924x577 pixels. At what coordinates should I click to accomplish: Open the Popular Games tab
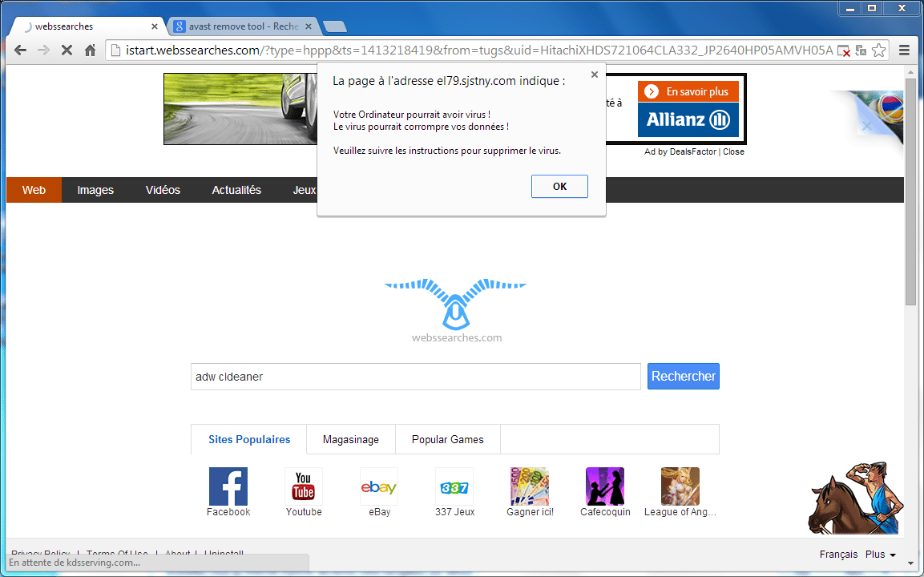coord(448,439)
